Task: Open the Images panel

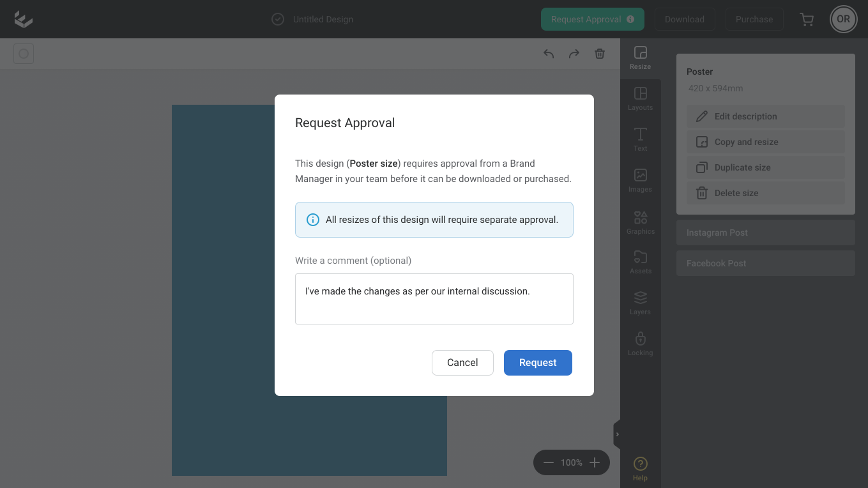Action: tap(640, 179)
